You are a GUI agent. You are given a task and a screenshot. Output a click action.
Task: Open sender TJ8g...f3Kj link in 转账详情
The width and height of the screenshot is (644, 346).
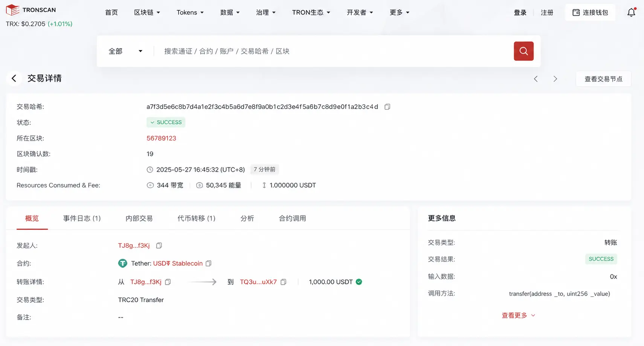pos(146,282)
